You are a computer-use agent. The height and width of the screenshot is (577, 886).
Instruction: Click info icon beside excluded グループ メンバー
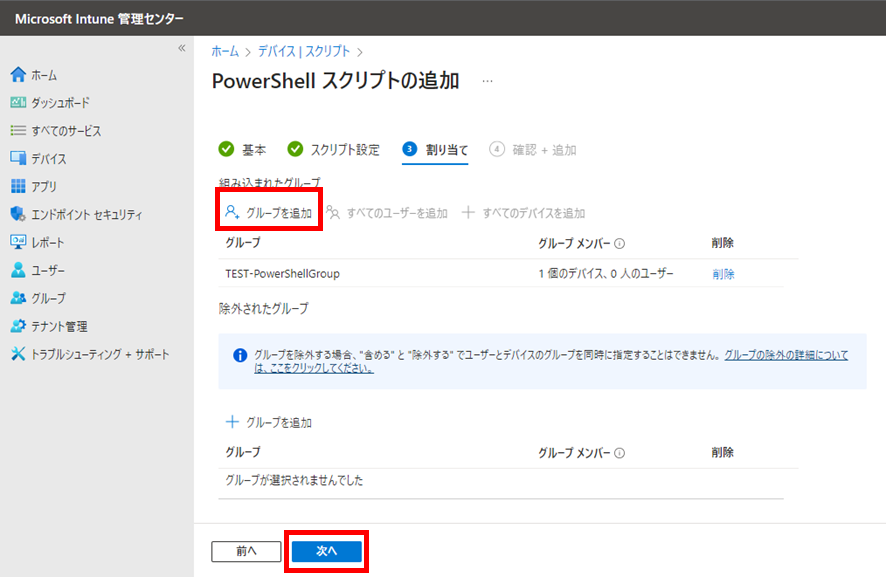click(x=620, y=453)
